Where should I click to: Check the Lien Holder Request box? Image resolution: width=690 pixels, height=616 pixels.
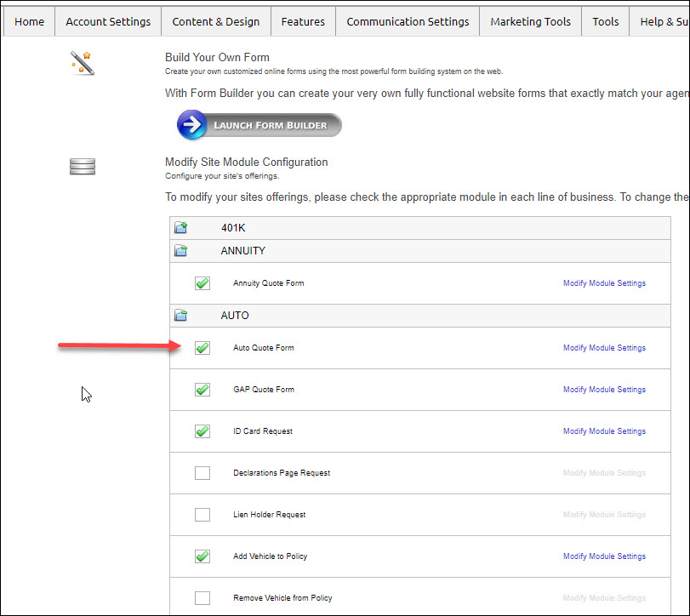[x=202, y=514]
